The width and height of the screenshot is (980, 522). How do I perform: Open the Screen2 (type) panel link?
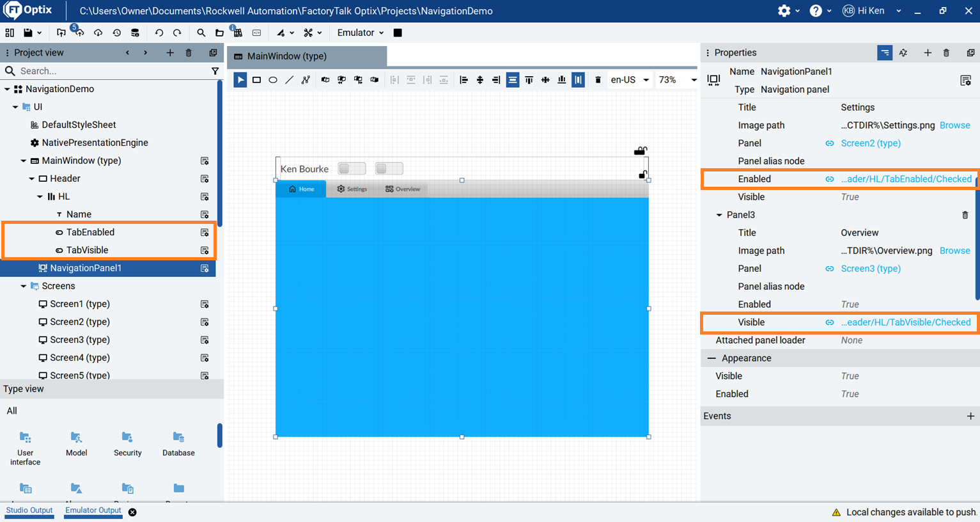coord(871,143)
